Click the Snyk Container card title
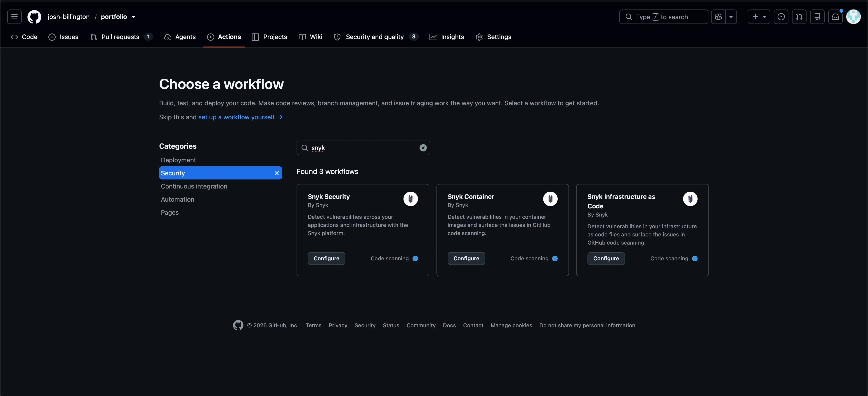Viewport: 868px width, 396px height. pos(471,196)
